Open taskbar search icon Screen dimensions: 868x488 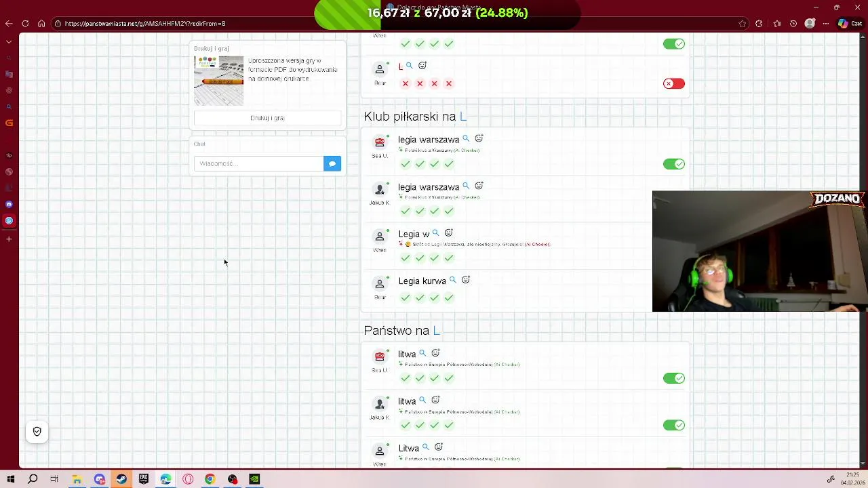33,479
